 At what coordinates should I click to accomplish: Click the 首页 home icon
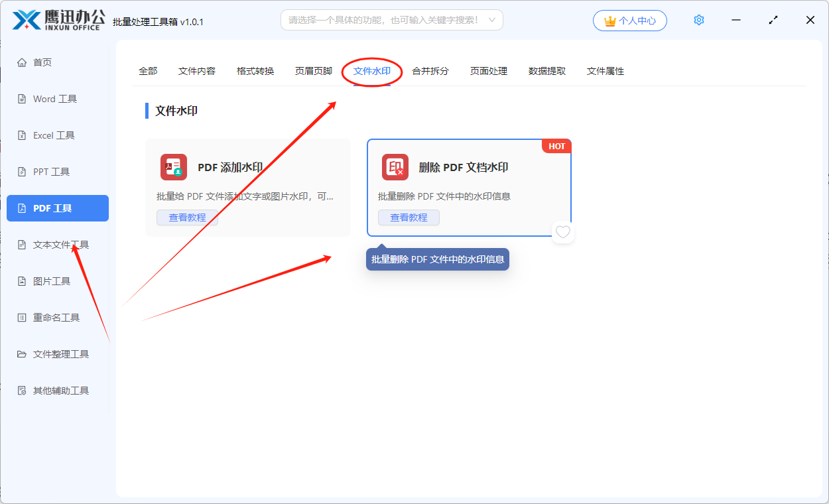pyautogui.click(x=22, y=62)
